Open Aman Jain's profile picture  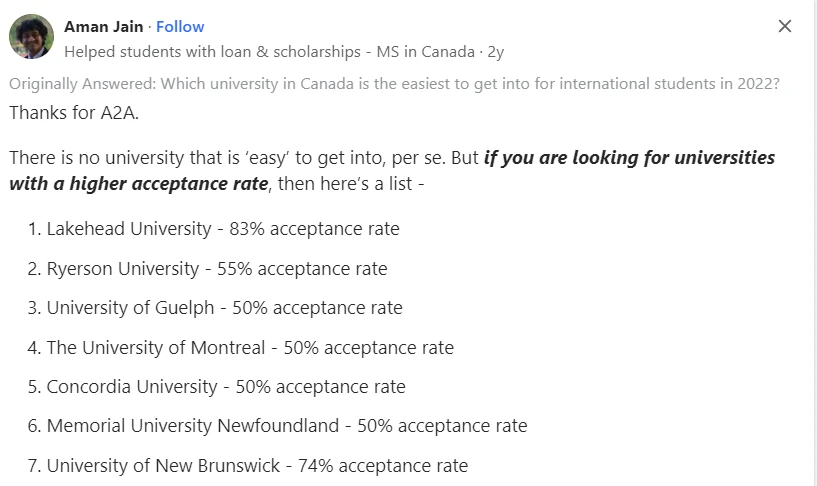31,36
